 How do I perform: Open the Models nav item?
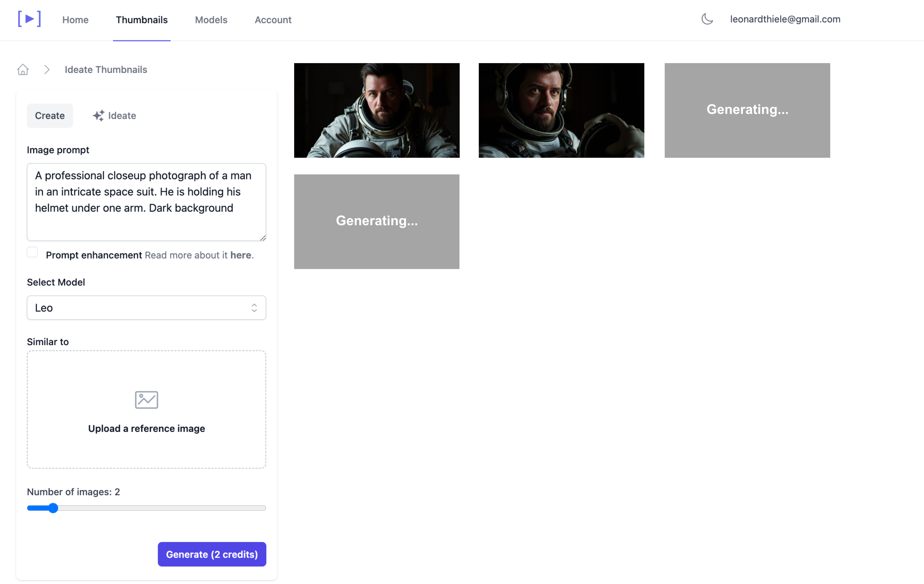coord(211,20)
